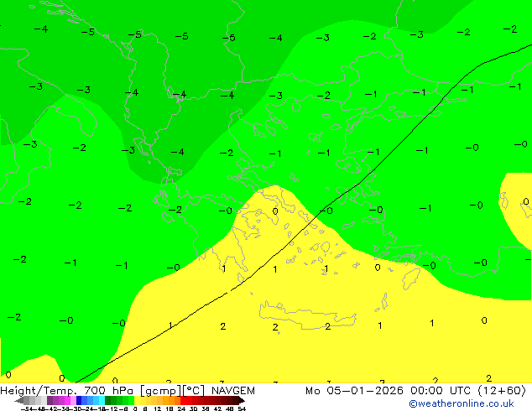Click the NAVGEM model name label
Screen dimensions: 532x411
point(233,391)
